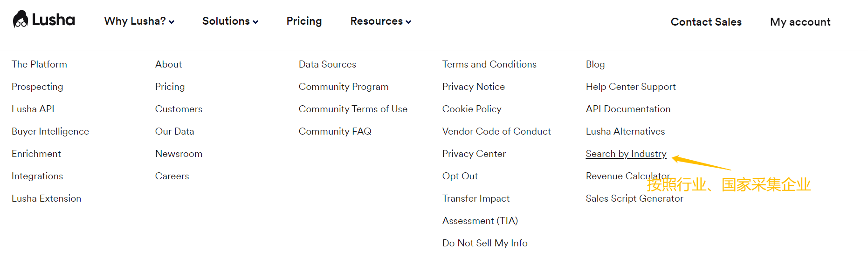Go to Buyer Intelligence
This screenshot has height=258, width=868.
pos(50,131)
